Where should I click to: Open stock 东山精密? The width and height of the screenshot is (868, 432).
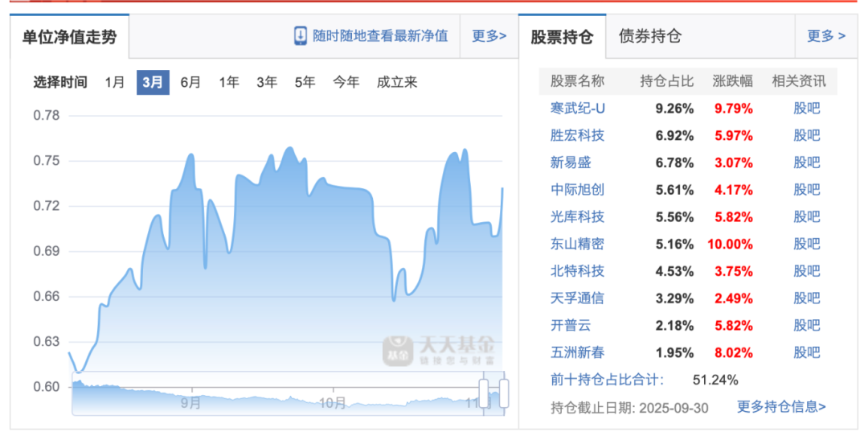pyautogui.click(x=577, y=245)
